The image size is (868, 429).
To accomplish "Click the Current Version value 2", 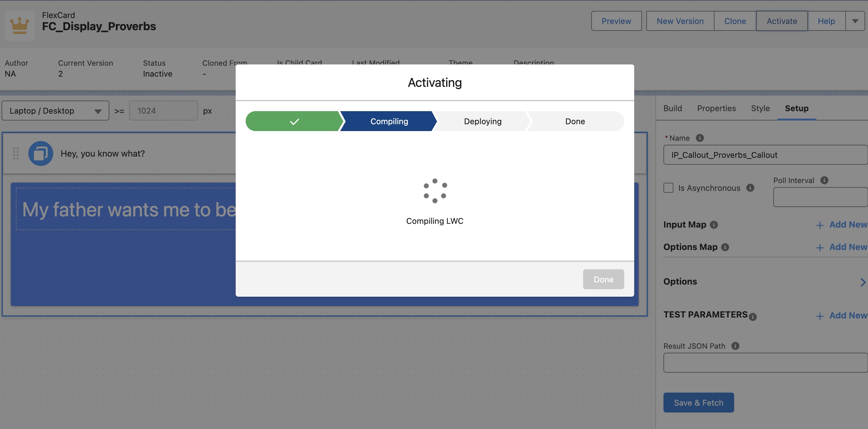I will tap(61, 74).
